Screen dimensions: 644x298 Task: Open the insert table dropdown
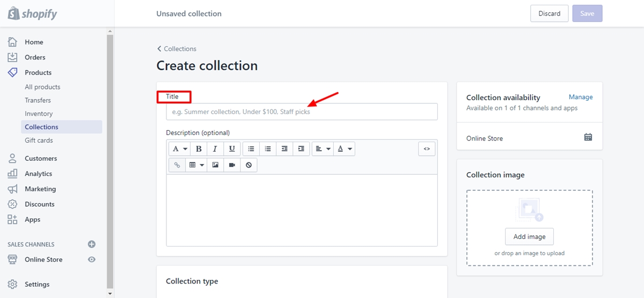[x=196, y=165]
